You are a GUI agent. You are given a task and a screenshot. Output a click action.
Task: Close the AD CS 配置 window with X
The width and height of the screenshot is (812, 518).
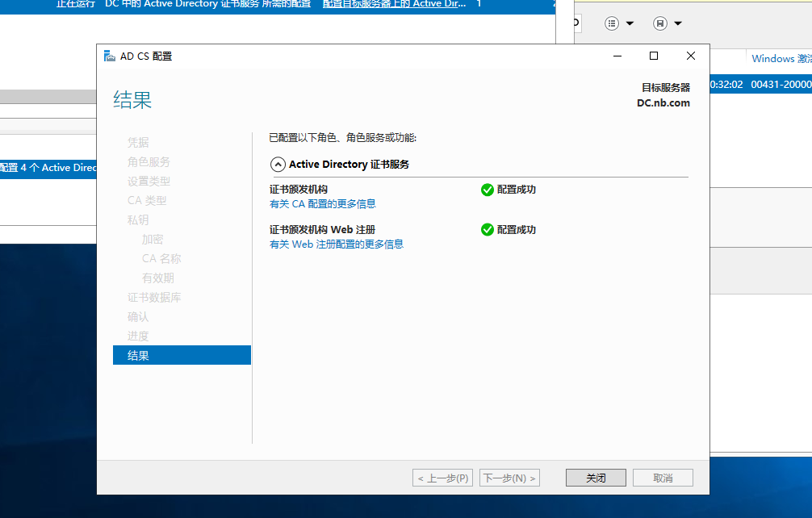pyautogui.click(x=691, y=56)
